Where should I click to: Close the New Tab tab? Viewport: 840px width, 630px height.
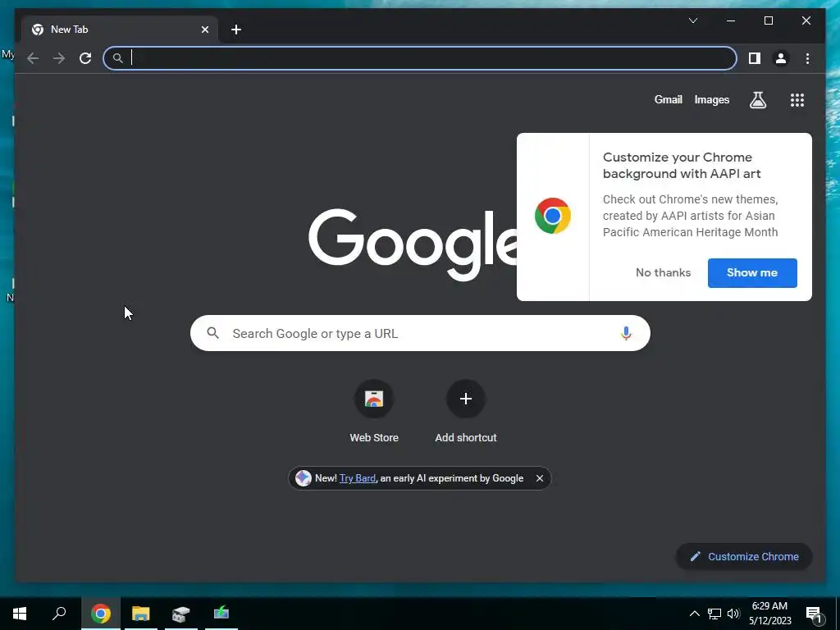204,30
